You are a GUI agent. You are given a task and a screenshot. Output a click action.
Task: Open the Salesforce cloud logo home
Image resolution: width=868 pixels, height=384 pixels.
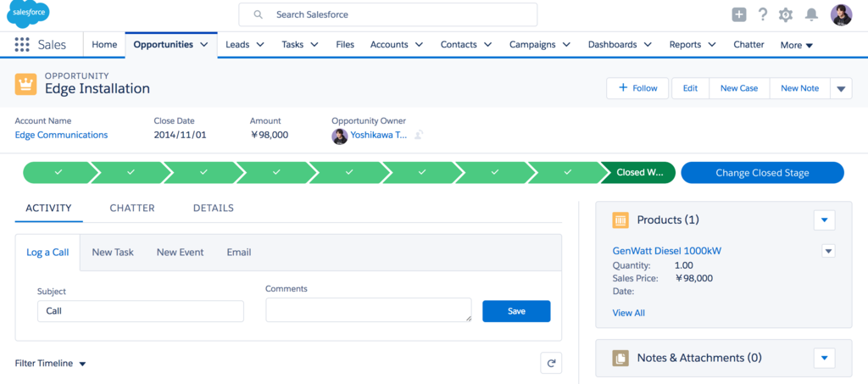(x=28, y=14)
